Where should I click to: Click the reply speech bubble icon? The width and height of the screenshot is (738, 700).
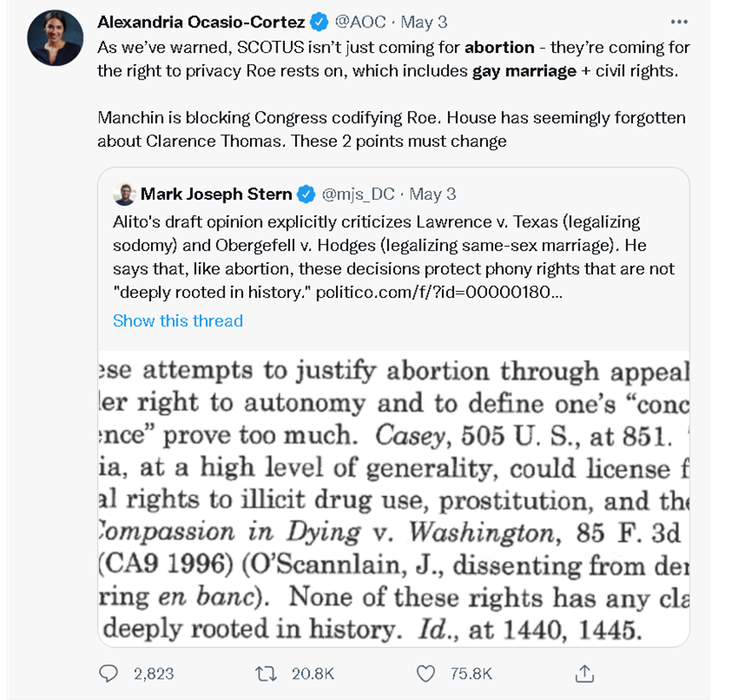[108, 674]
